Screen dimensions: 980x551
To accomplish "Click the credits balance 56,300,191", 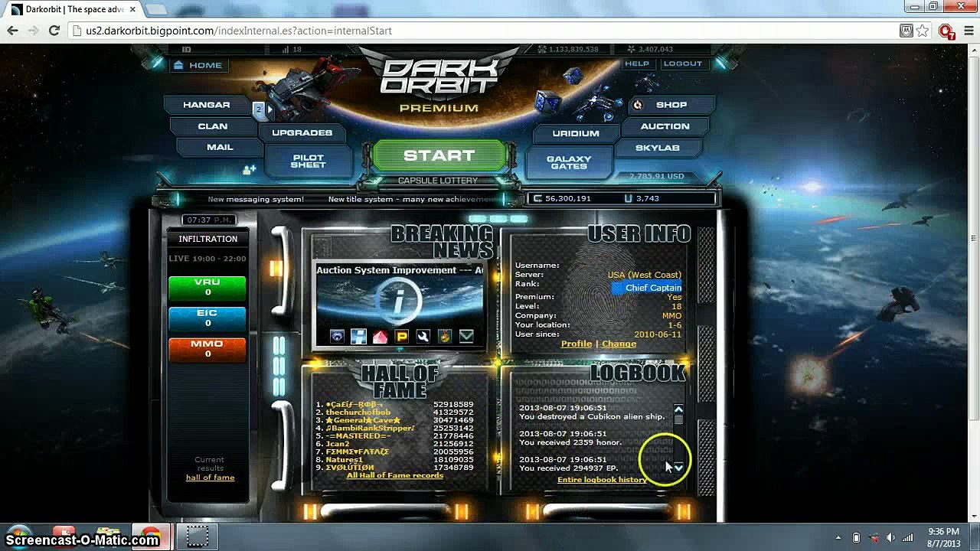I will coord(567,198).
